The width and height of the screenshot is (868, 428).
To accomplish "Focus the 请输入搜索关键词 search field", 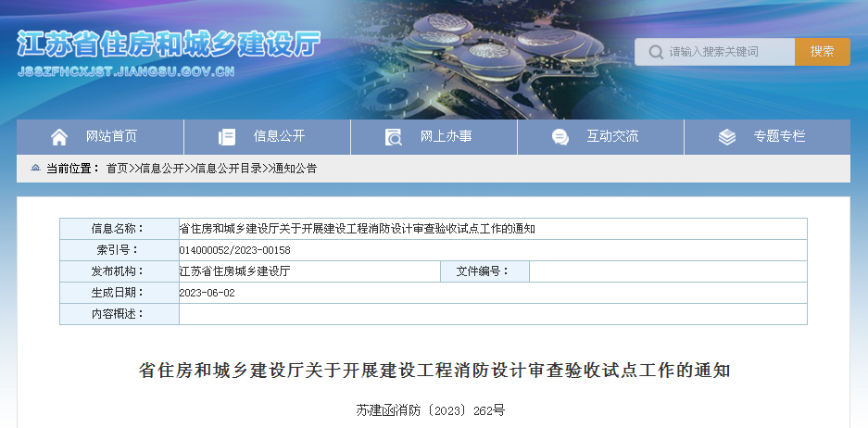I will click(x=714, y=52).
